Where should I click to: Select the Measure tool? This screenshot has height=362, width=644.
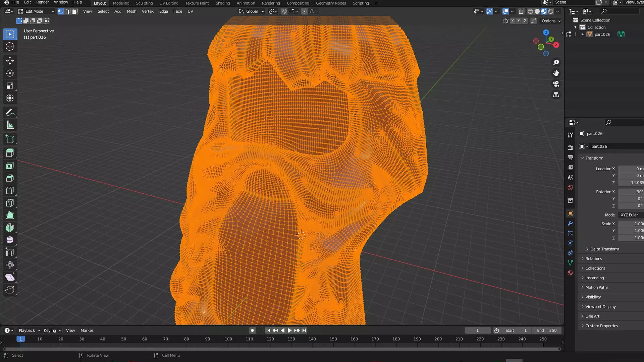(x=10, y=125)
